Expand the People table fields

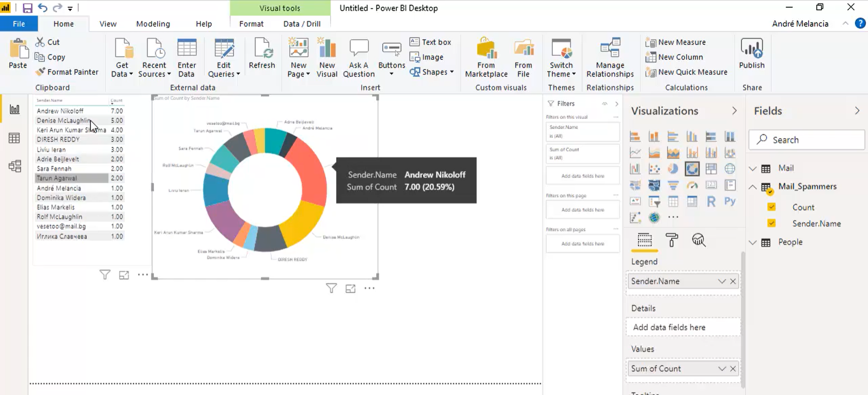coord(753,242)
